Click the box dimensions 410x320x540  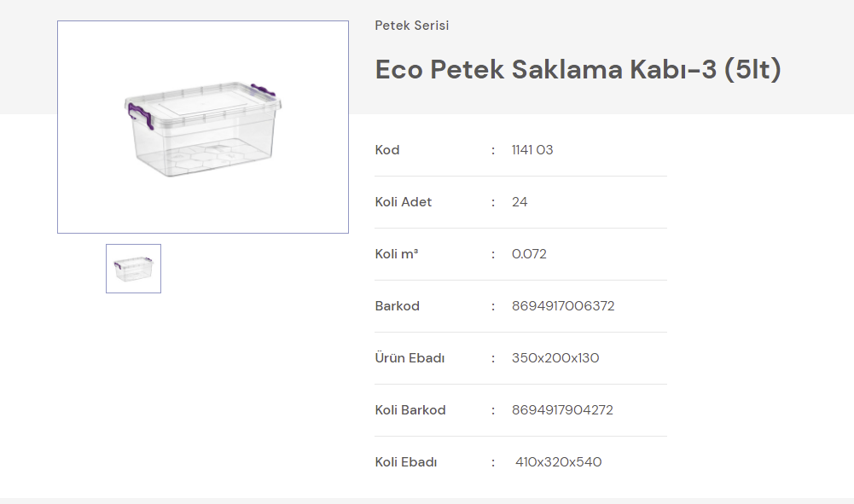pyautogui.click(x=559, y=462)
